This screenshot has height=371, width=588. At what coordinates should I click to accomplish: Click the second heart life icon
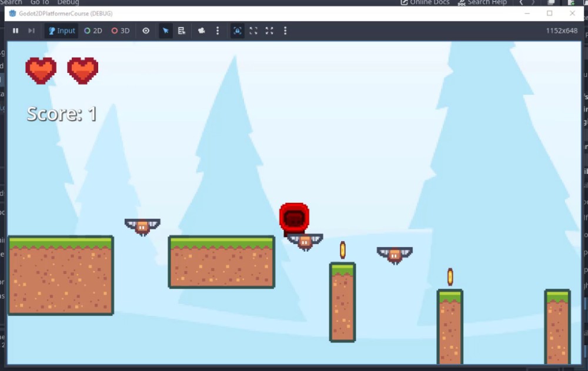[82, 71]
